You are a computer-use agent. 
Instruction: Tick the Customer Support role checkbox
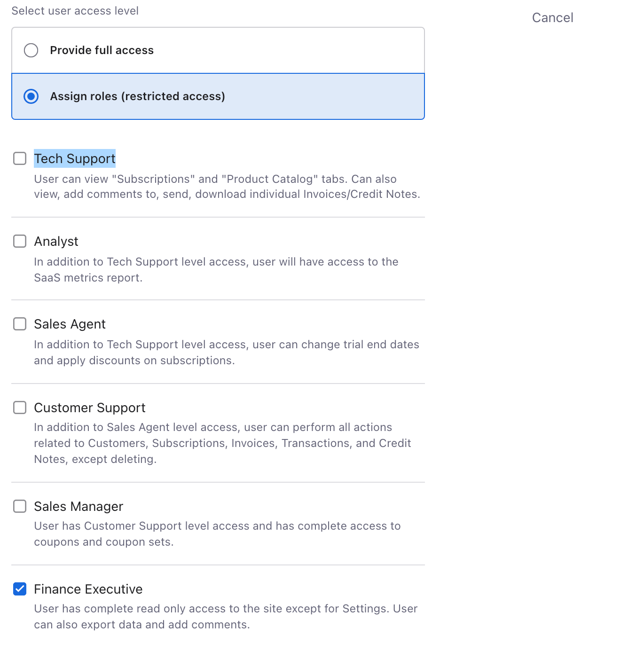pos(20,407)
